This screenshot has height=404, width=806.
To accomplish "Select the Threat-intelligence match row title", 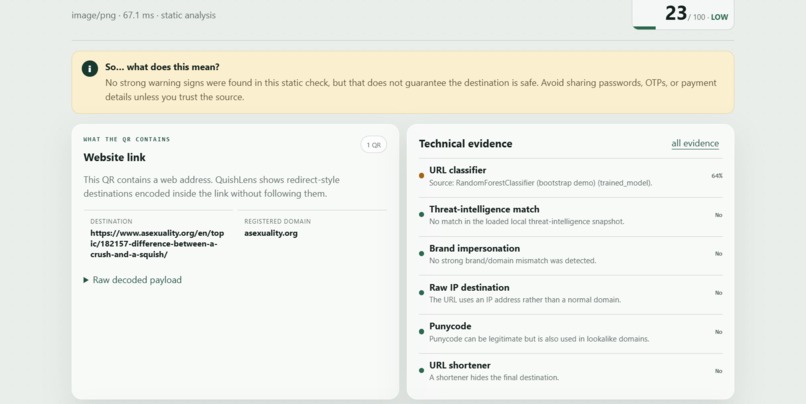I will 484,209.
